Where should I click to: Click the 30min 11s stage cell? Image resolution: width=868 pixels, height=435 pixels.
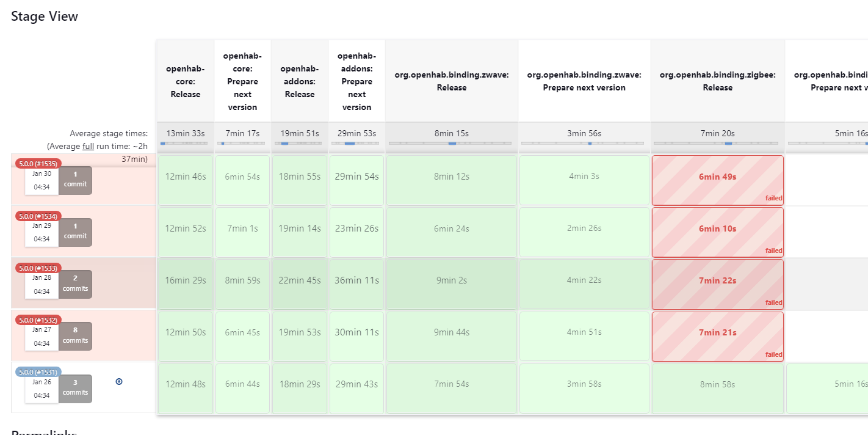coord(356,336)
